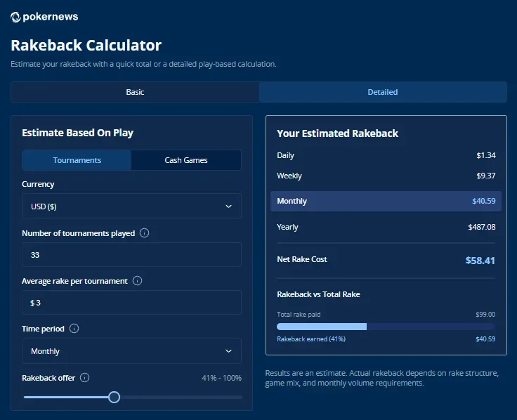
Task: Open the Currency USD ($) dropdown
Action: 131,206
